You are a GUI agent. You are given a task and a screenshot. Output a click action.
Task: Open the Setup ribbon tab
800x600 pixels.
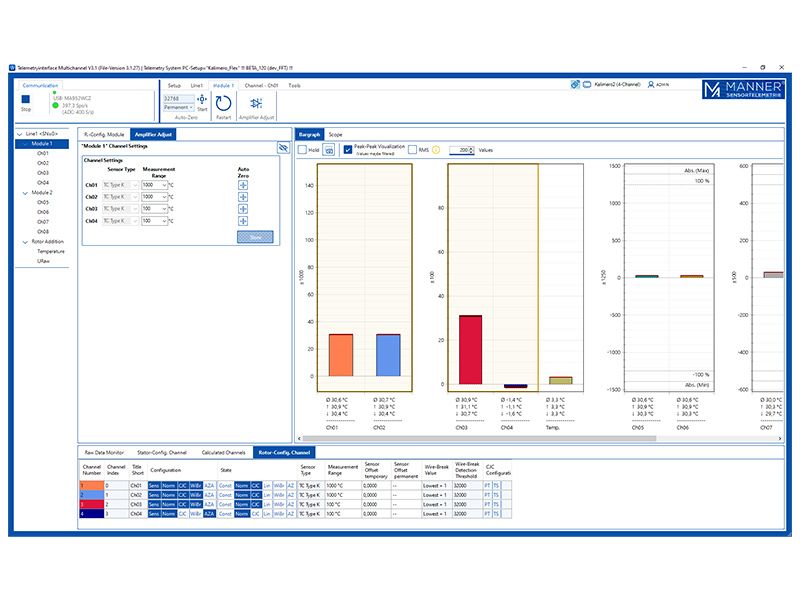pos(174,86)
